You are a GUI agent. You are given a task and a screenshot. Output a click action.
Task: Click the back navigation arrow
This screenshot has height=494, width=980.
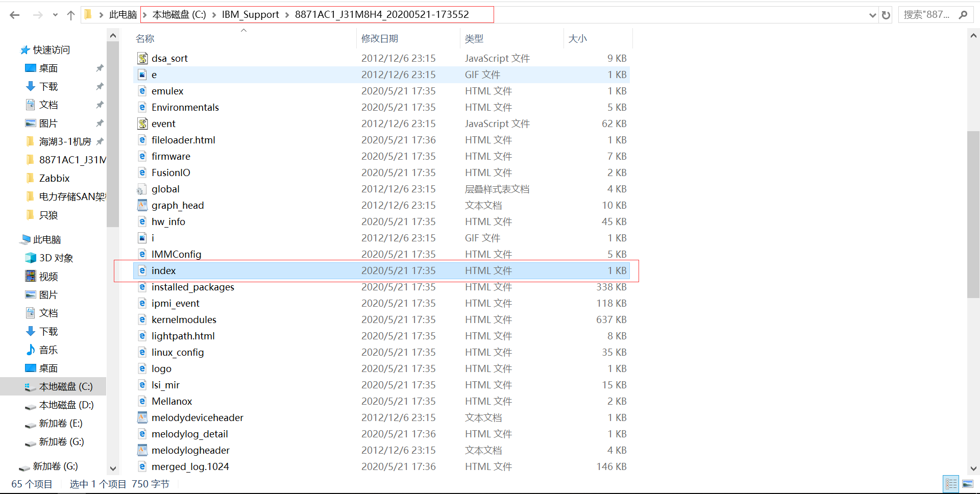(x=15, y=14)
